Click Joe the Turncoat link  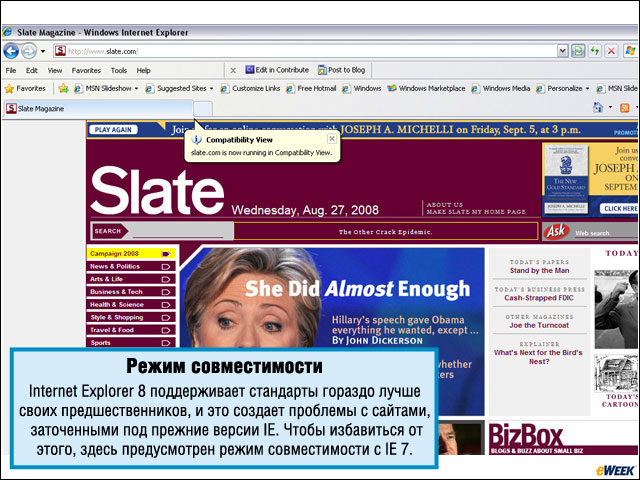pos(539,325)
